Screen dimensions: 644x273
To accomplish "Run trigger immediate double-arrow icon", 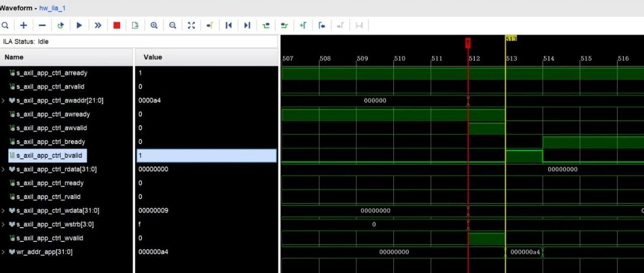I will coord(98,25).
